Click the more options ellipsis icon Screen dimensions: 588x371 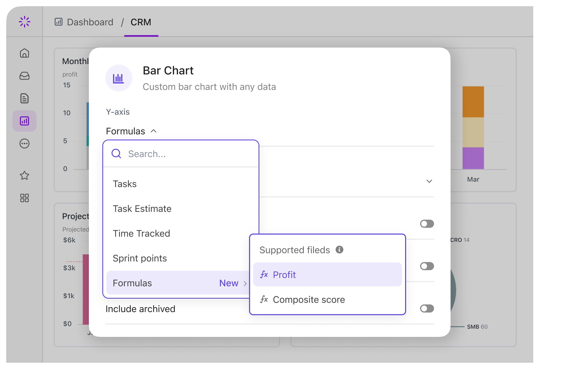click(25, 144)
